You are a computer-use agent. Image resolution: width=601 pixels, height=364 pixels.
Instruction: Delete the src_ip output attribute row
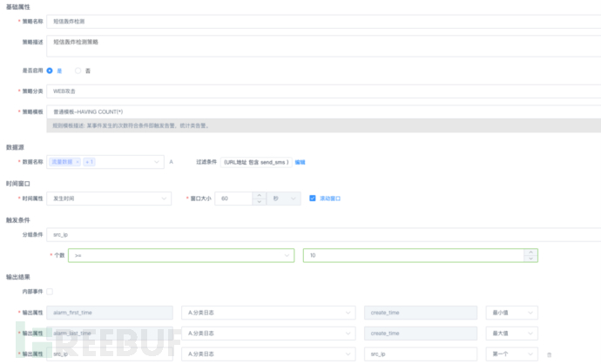549,354
